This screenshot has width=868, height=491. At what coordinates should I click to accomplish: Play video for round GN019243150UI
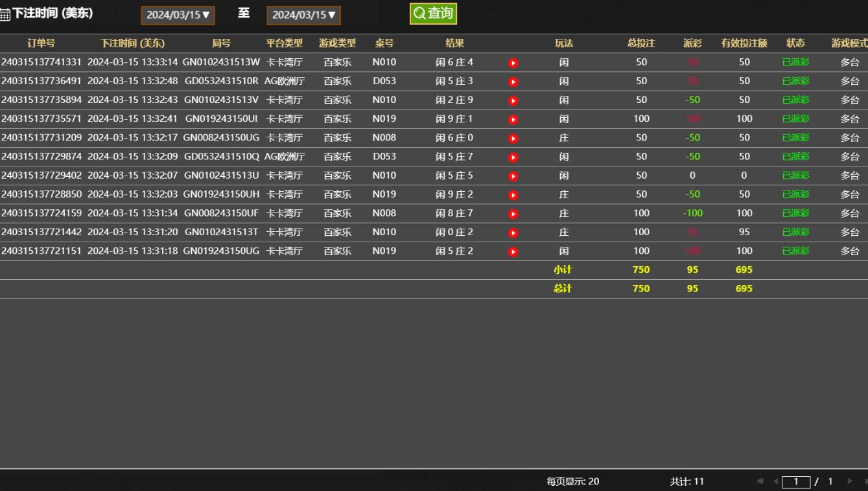click(x=513, y=119)
